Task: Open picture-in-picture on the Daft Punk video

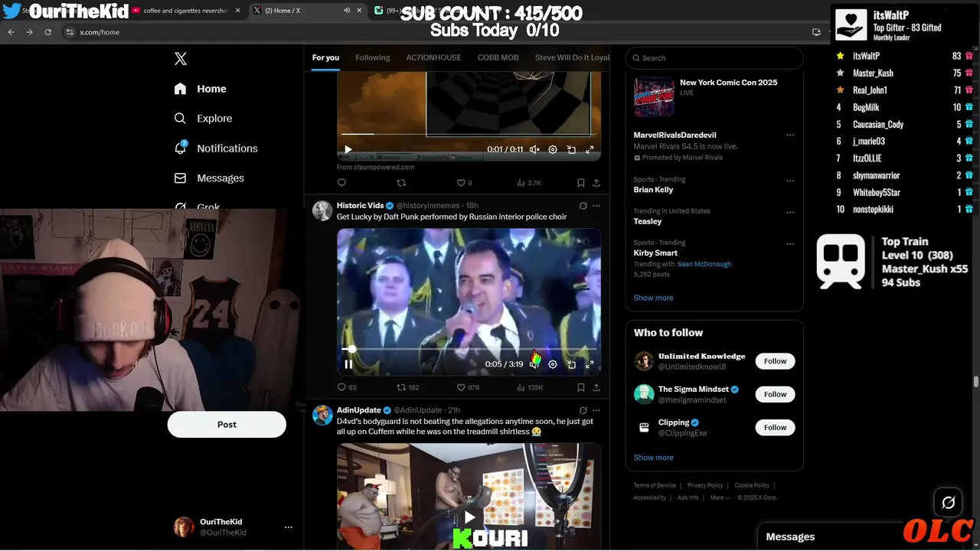Action: [571, 364]
